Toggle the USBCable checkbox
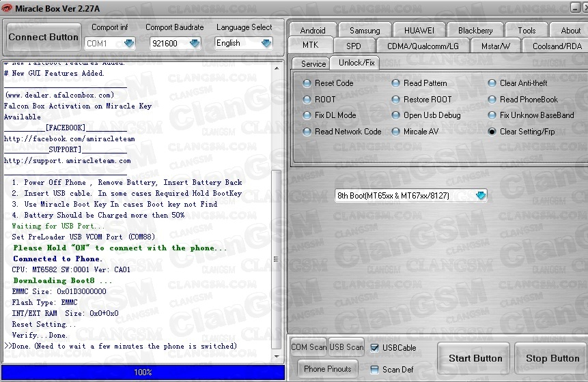 374,348
